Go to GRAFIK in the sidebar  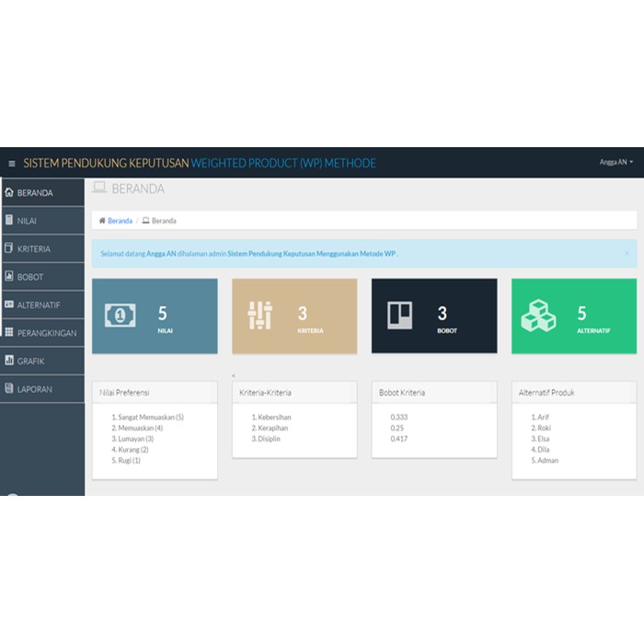click(42, 361)
